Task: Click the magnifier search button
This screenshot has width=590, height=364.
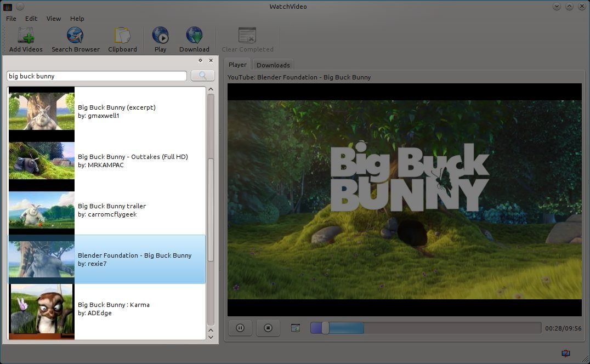Action: coord(202,76)
